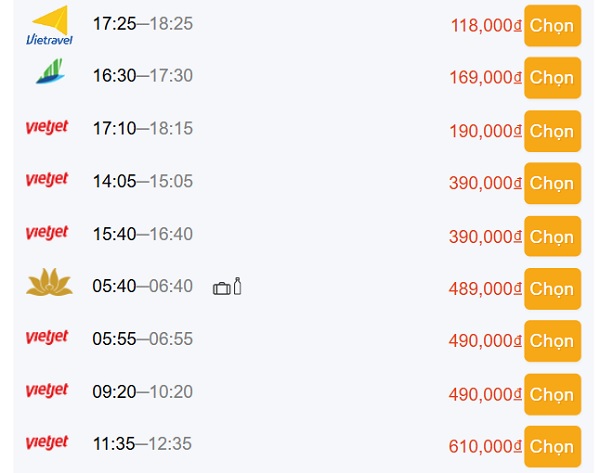This screenshot has height=473, width=600.
Task: Click the Vietjet logo for 14:05 flight
Action: point(47,179)
